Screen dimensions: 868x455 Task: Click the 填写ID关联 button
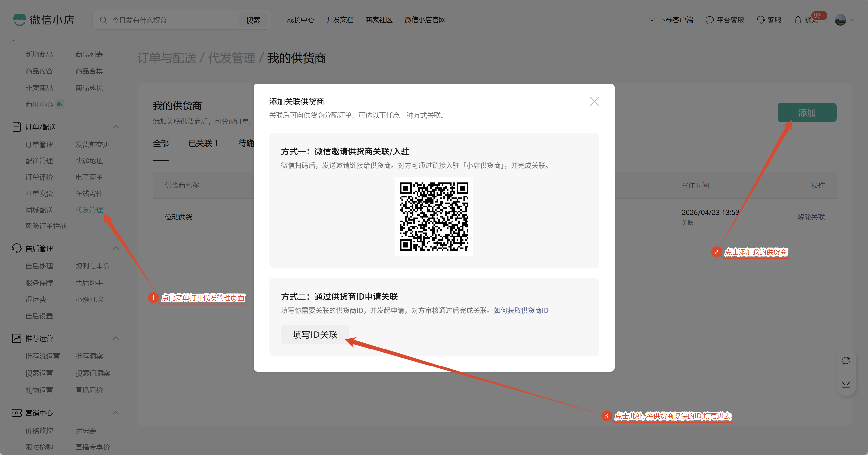[315, 334]
